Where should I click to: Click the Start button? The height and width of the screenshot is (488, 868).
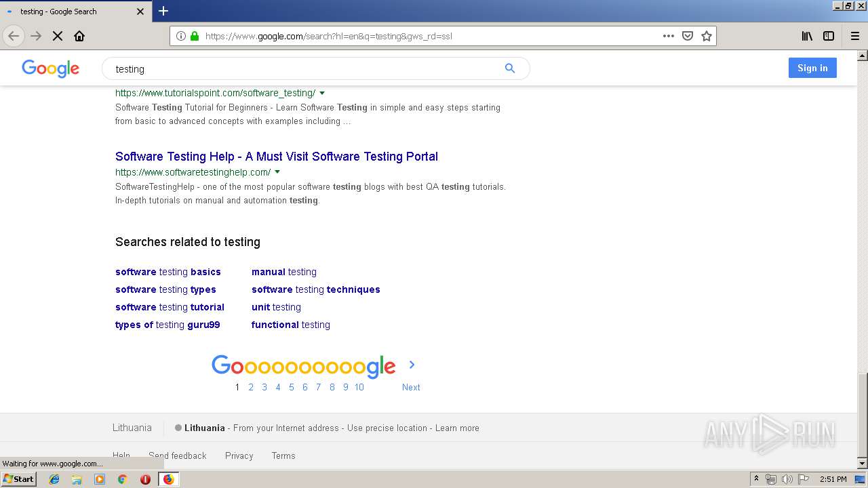[19, 479]
